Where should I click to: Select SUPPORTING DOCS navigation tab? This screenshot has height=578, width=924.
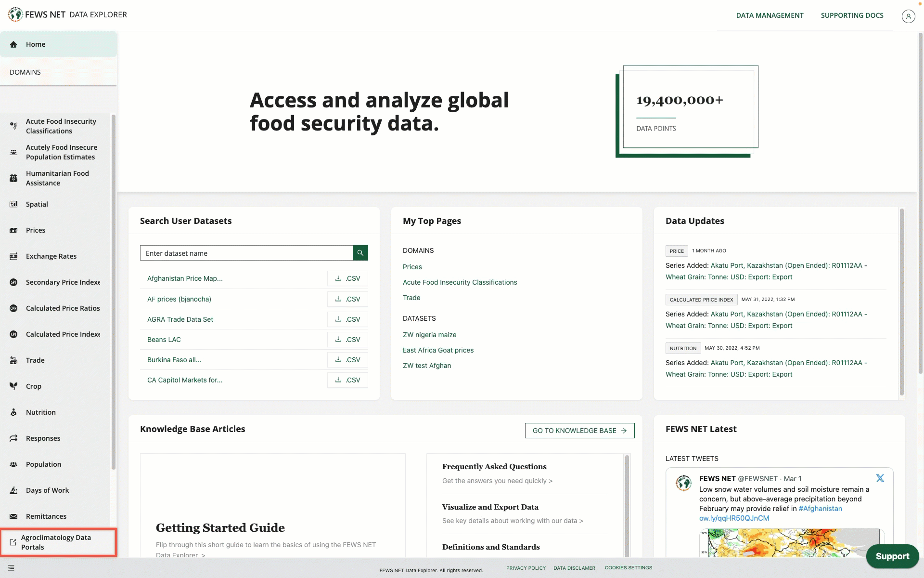852,14
